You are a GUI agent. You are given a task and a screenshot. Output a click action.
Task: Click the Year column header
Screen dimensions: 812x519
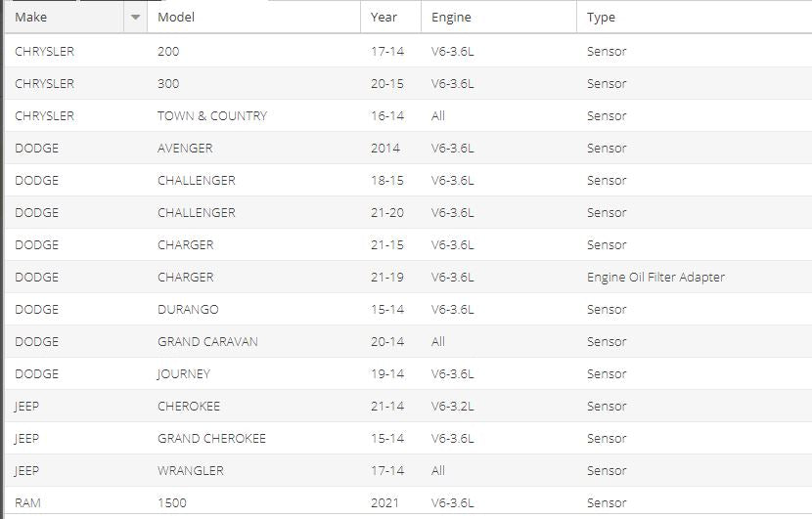pos(391,17)
